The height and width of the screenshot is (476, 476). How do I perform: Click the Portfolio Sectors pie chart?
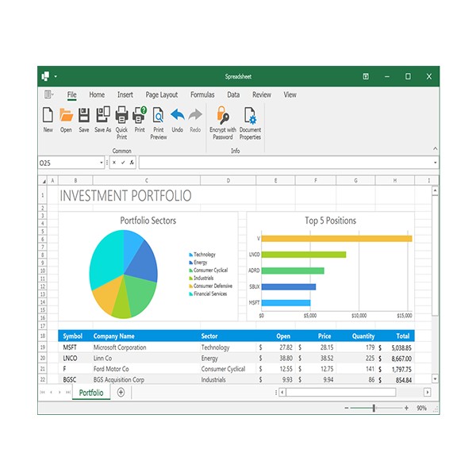click(123, 274)
